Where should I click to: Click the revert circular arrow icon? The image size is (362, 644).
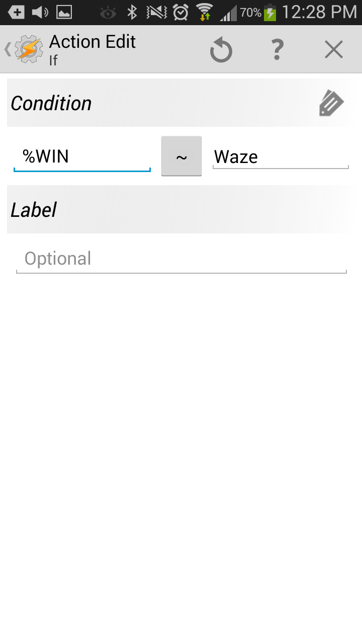click(x=221, y=50)
